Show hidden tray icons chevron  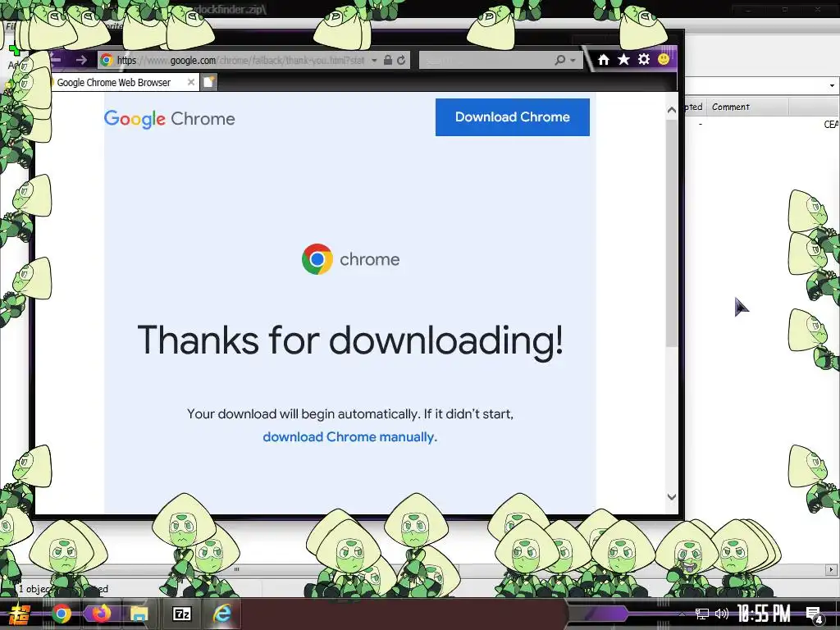(682, 614)
